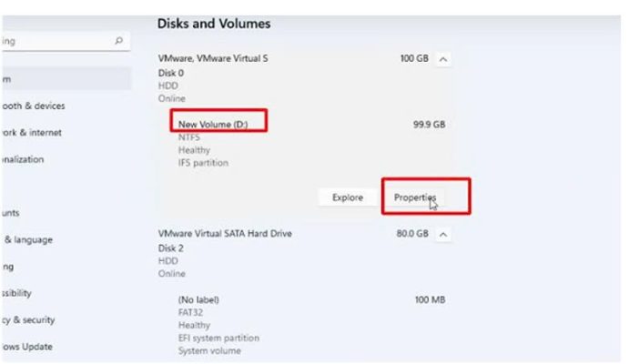Select the New Volume (D:) entry

[x=213, y=125]
